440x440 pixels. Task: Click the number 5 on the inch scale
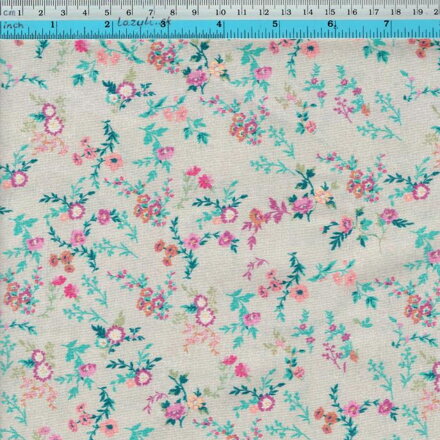[275, 24]
